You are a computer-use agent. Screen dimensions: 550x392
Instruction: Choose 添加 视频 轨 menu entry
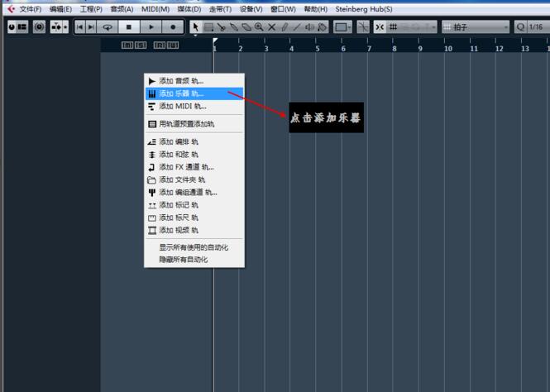[194, 231]
